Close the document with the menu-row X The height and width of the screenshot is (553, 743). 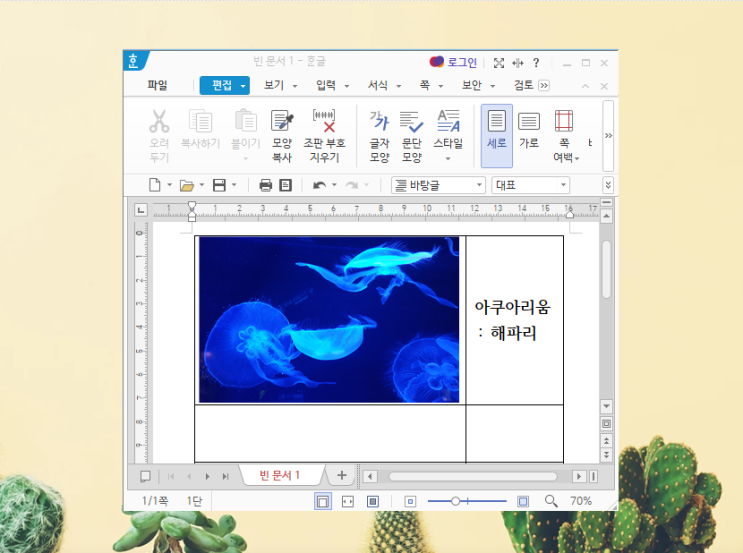(x=604, y=86)
